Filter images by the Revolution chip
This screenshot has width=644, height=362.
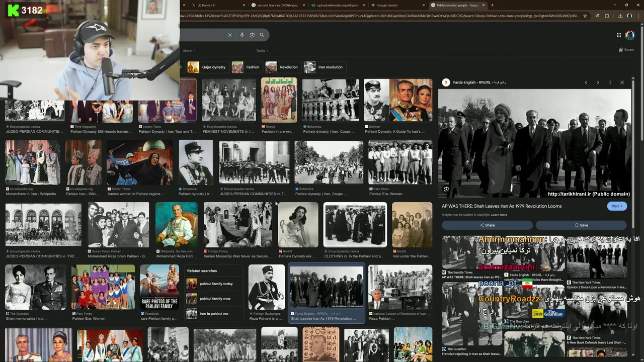(x=282, y=67)
